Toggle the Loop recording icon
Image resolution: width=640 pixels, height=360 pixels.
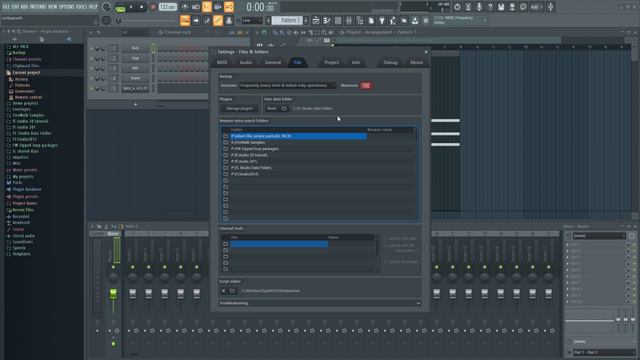pyautogui.click(x=229, y=7)
